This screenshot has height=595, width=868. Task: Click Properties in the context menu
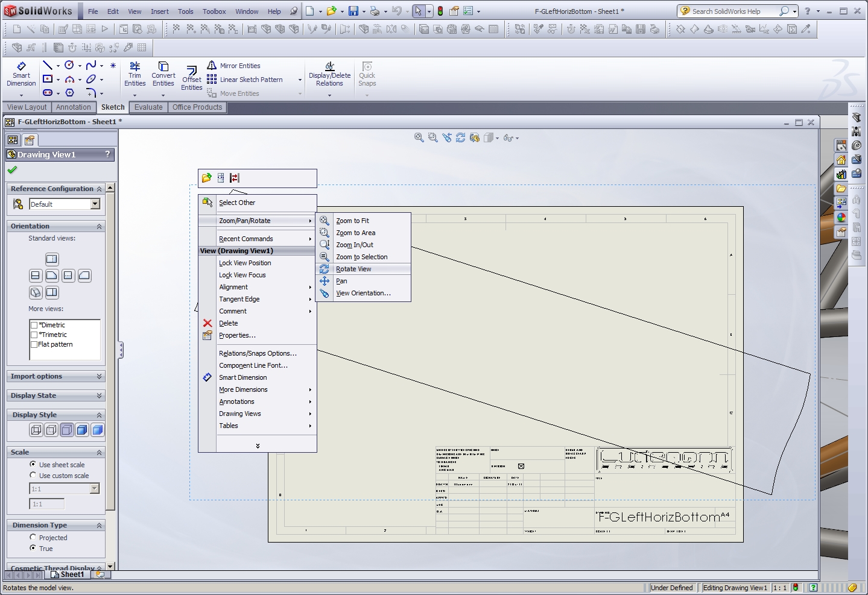(237, 335)
